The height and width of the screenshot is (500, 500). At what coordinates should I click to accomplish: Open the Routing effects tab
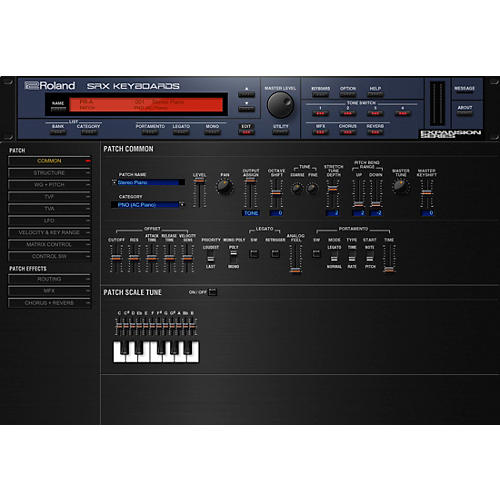click(x=49, y=279)
